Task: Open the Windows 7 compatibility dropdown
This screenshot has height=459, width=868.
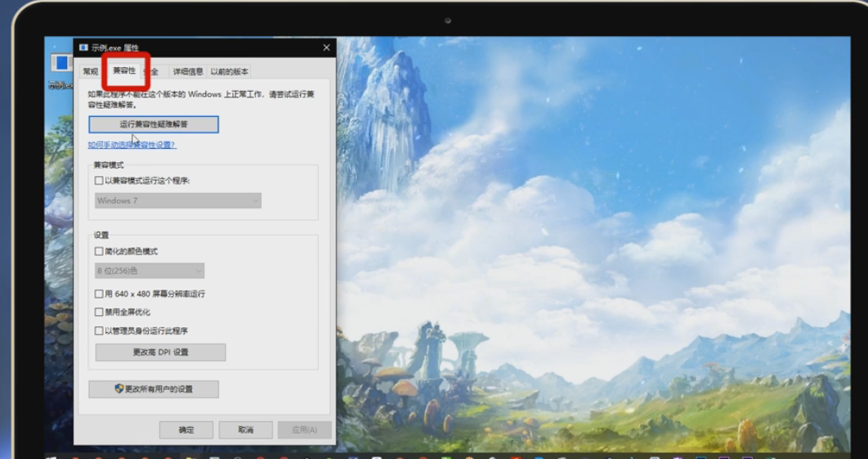Action: (x=178, y=200)
